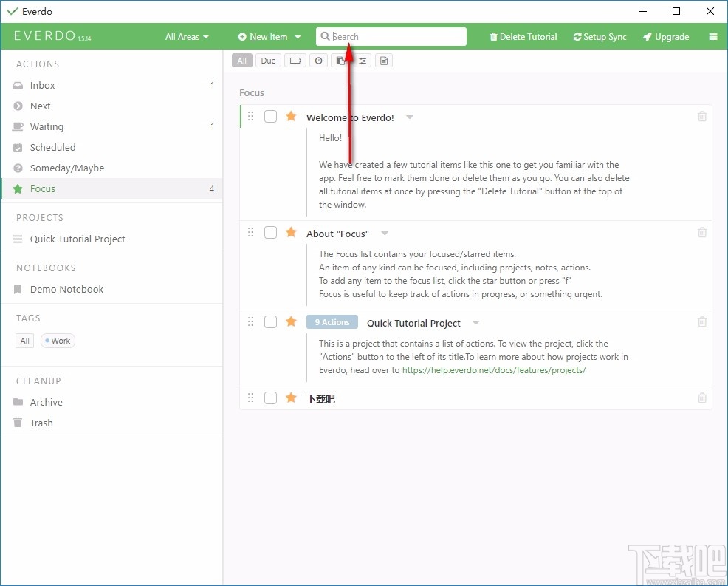Select the All tag filter
Image resolution: width=728 pixels, height=586 pixels.
[25, 341]
